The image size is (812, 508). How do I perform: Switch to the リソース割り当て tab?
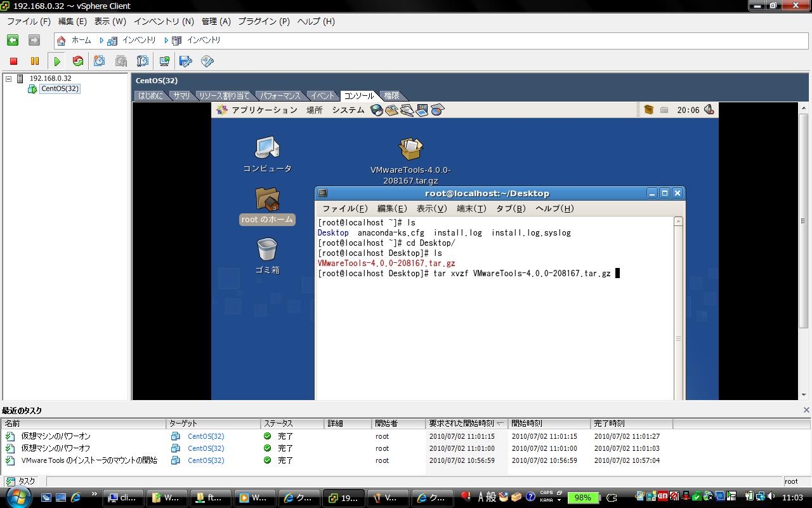coord(224,96)
